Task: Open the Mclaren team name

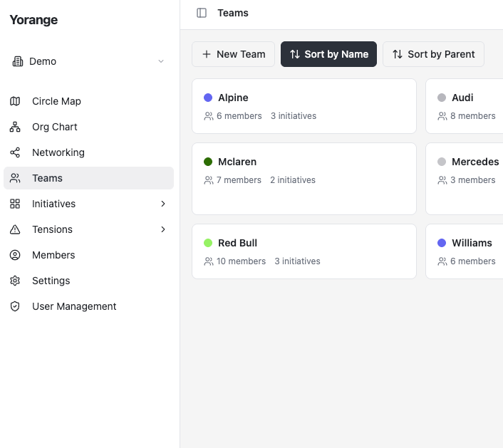Action: coord(237,162)
